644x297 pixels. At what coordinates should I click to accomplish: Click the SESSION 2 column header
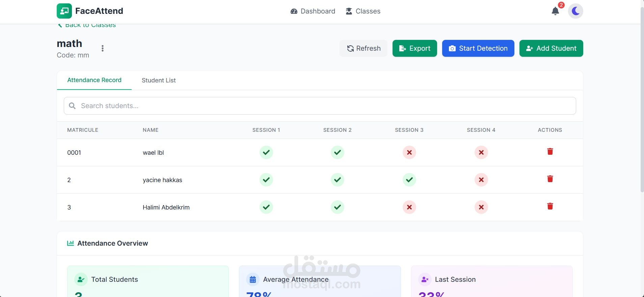click(338, 130)
